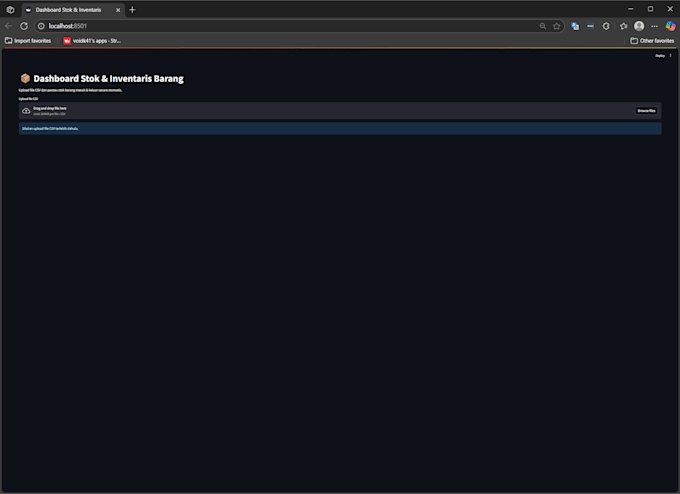
Task: Click the Dashboard Stok & Inventaris Barang heading
Action: pos(108,79)
